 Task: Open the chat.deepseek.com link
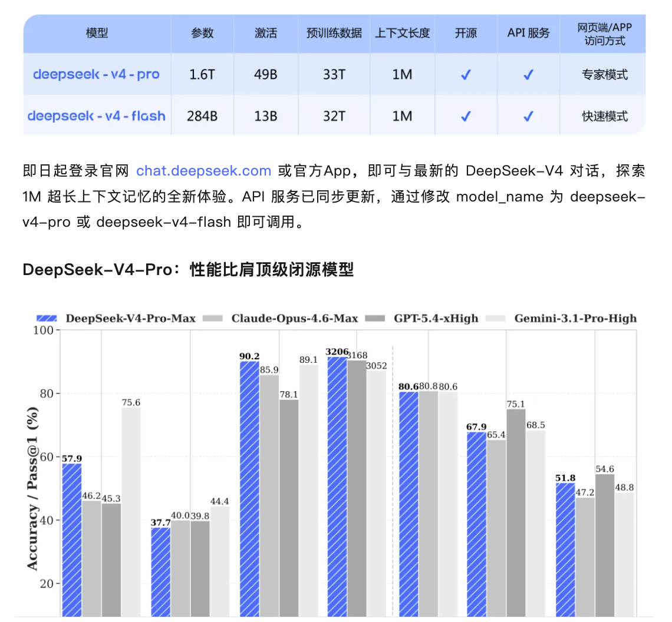203,171
